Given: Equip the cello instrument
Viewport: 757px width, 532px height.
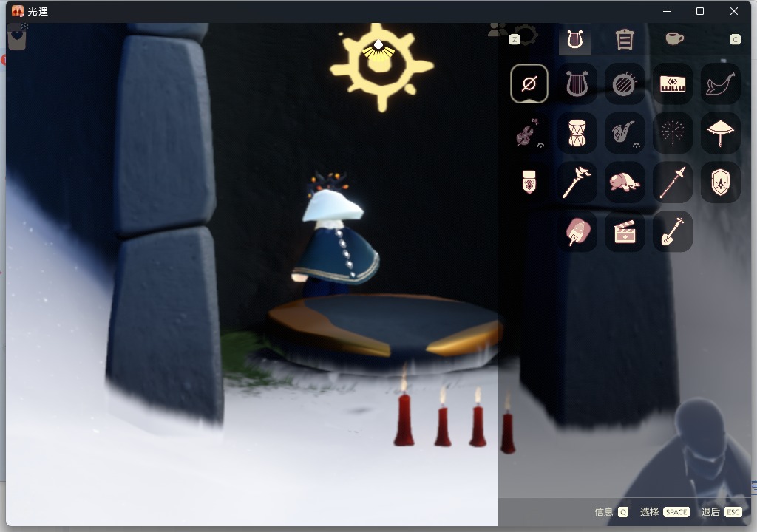Looking at the screenshot, I should [x=529, y=133].
